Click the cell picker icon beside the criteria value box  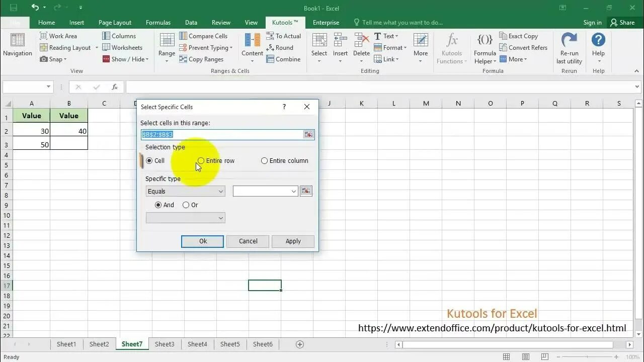pos(306,191)
